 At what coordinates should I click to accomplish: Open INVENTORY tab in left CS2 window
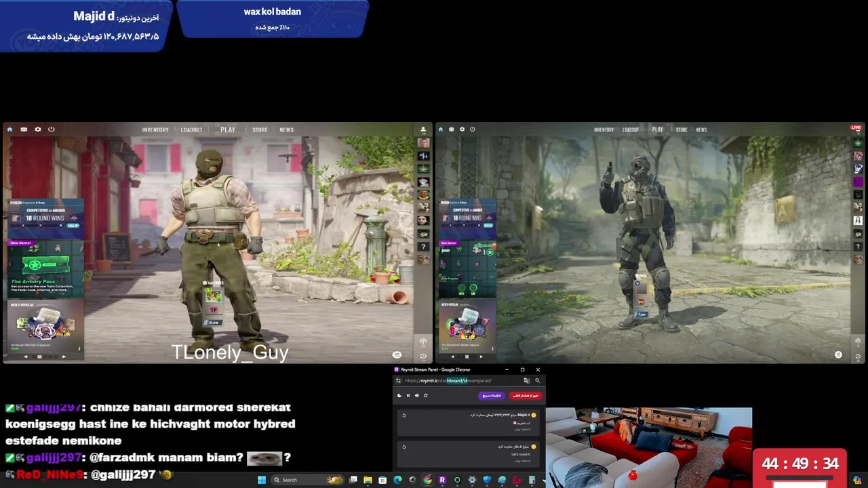click(x=155, y=129)
